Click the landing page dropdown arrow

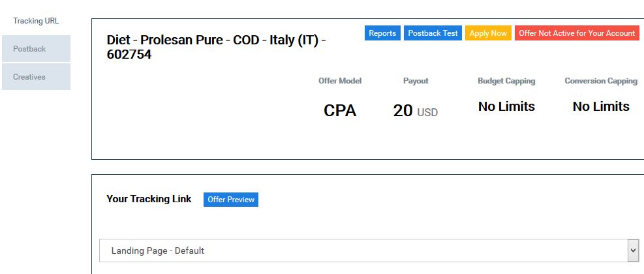point(633,251)
